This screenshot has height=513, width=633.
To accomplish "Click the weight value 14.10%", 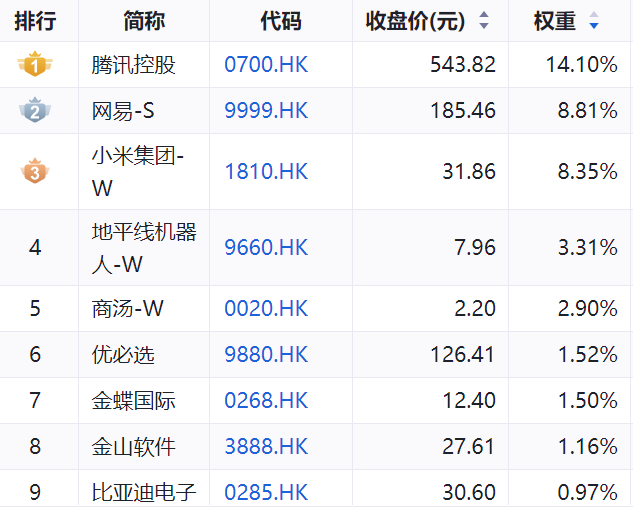I will pos(582,65).
